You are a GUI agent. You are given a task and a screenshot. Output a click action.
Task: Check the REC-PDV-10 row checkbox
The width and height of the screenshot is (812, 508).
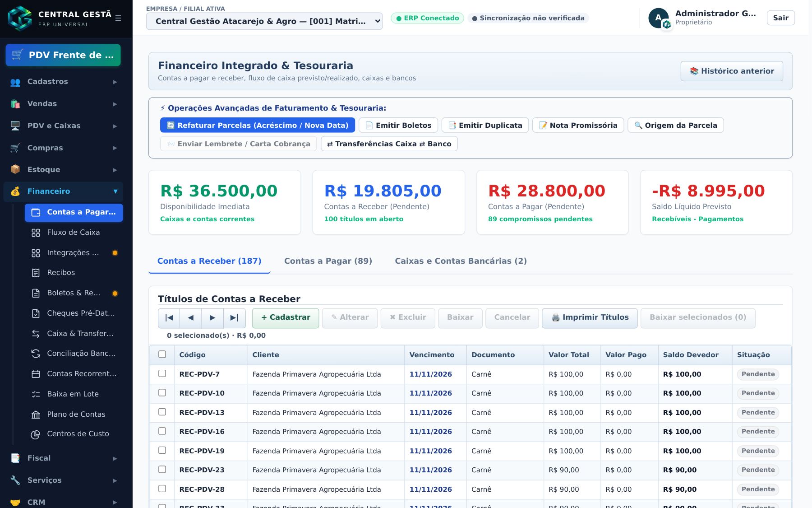coord(162,393)
